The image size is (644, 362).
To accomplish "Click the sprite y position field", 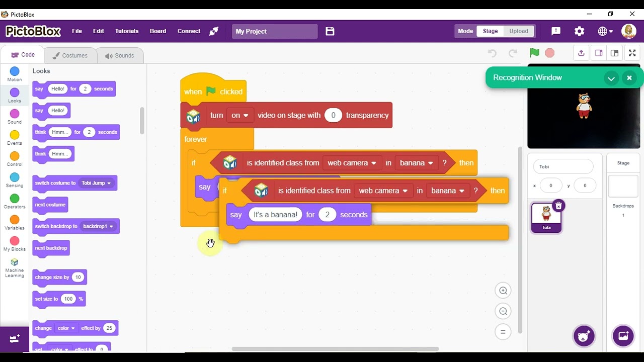I will click(585, 186).
